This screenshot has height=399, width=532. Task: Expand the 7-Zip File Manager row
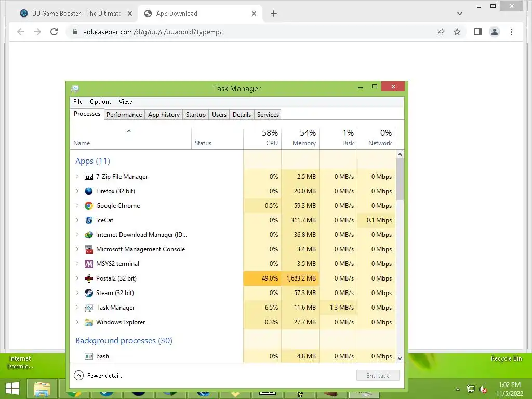[77, 177]
